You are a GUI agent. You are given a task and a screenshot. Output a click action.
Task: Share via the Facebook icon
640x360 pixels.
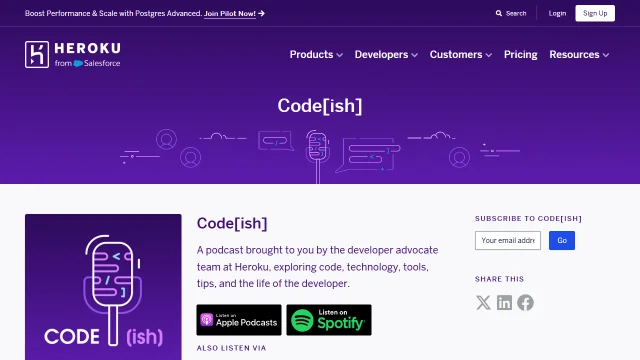tap(525, 302)
